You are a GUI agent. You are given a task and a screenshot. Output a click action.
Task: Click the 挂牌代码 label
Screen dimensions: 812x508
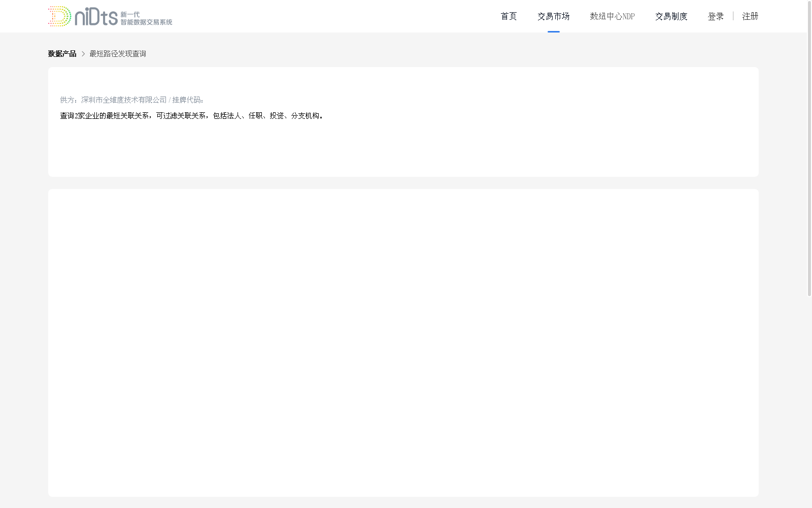pyautogui.click(x=188, y=100)
